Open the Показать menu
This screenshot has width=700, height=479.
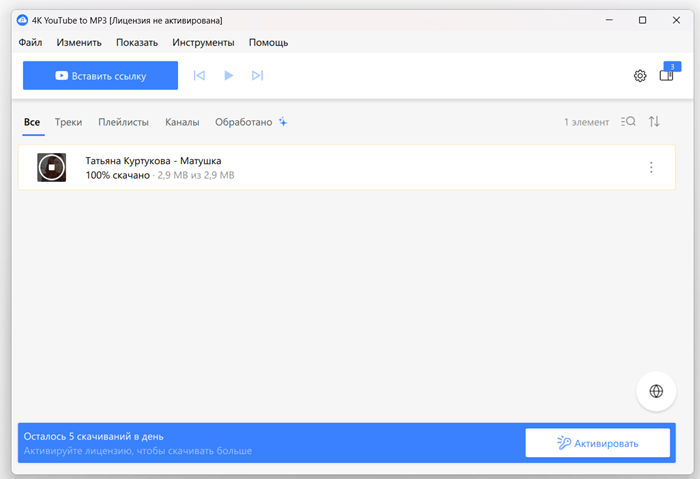(137, 42)
